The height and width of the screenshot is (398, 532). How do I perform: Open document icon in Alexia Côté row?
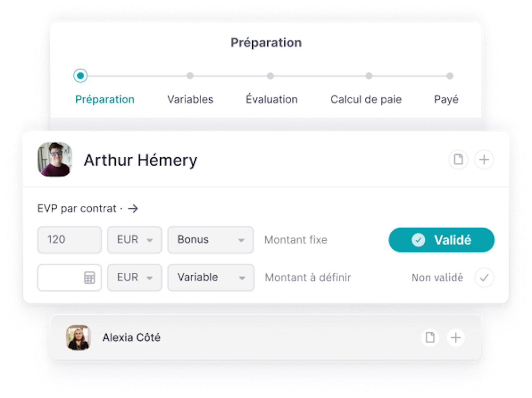click(430, 338)
